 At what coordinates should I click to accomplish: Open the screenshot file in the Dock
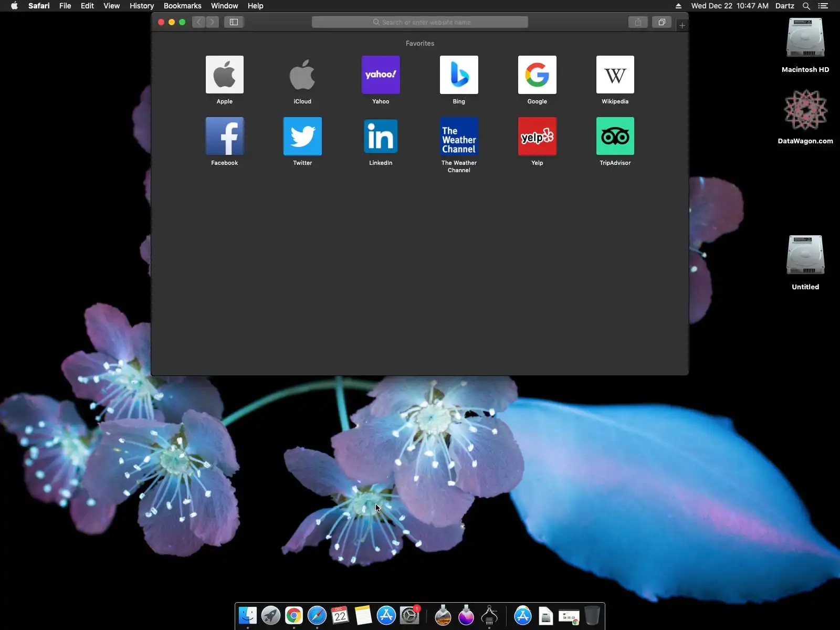pos(569,616)
